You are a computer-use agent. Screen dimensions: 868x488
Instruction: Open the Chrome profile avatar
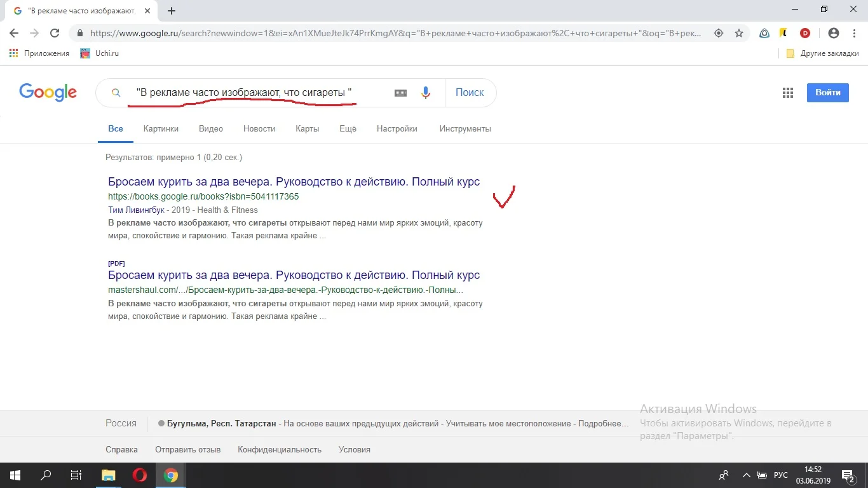point(834,33)
